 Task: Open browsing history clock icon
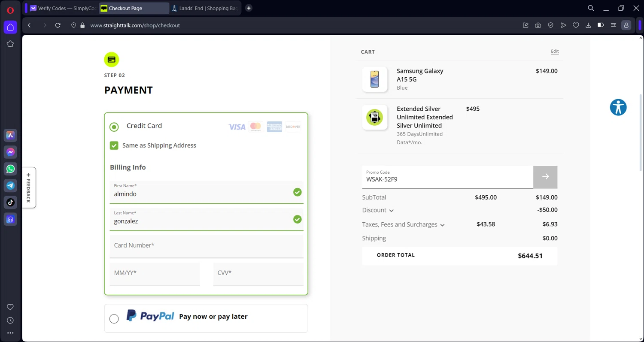10,321
